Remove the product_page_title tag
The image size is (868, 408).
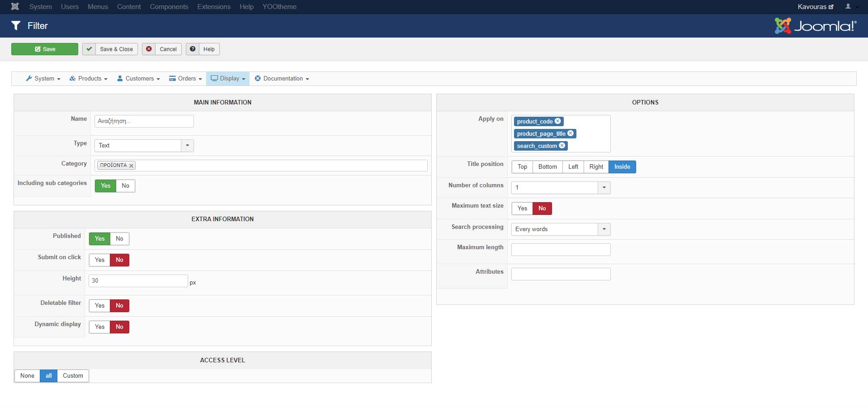pyautogui.click(x=571, y=133)
